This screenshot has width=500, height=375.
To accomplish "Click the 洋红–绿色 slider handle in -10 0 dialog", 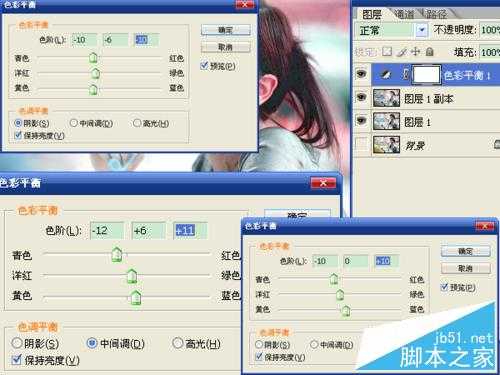I will point(340,294).
